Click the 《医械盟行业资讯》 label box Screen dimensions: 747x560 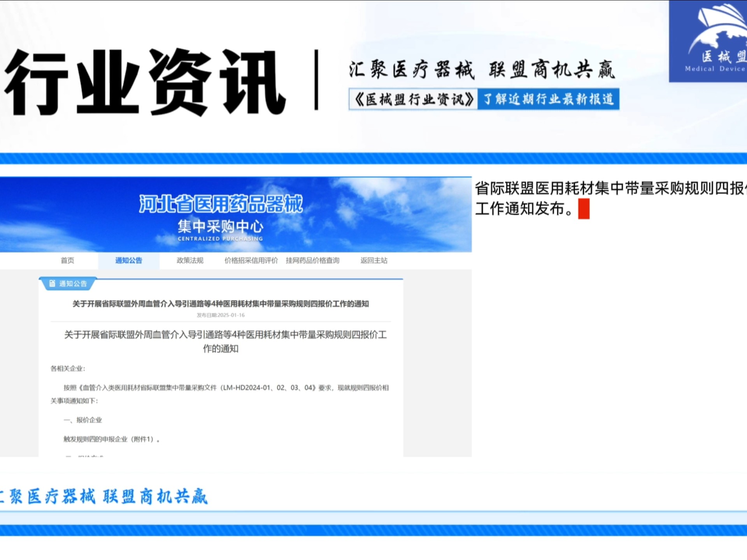pos(413,99)
